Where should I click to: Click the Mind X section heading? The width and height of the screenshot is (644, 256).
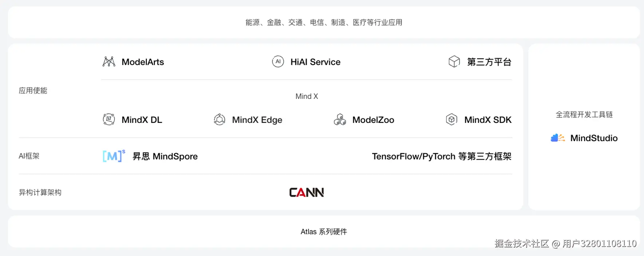click(x=307, y=96)
